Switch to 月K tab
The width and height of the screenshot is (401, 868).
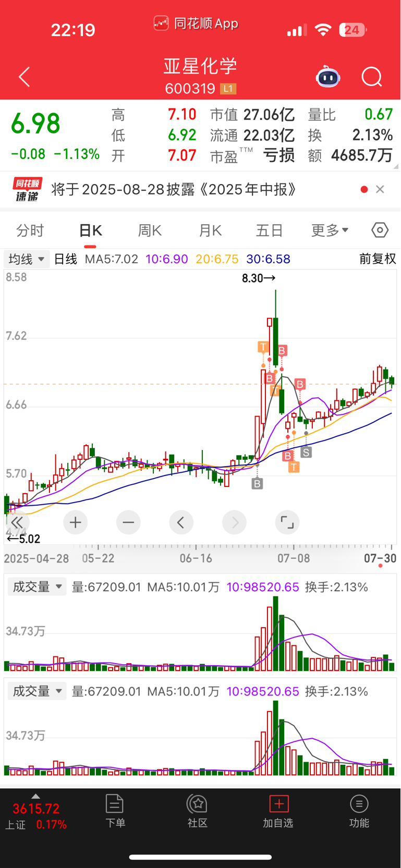pyautogui.click(x=210, y=230)
